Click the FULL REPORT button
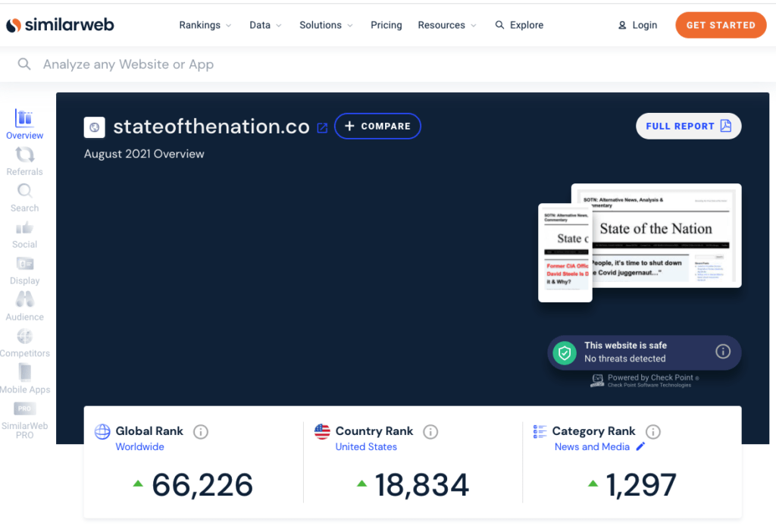Image resolution: width=776 pixels, height=532 pixels. coord(688,127)
